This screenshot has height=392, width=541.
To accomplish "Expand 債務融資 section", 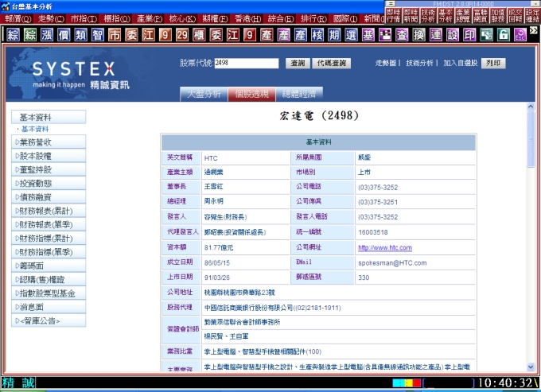I will 49,197.
